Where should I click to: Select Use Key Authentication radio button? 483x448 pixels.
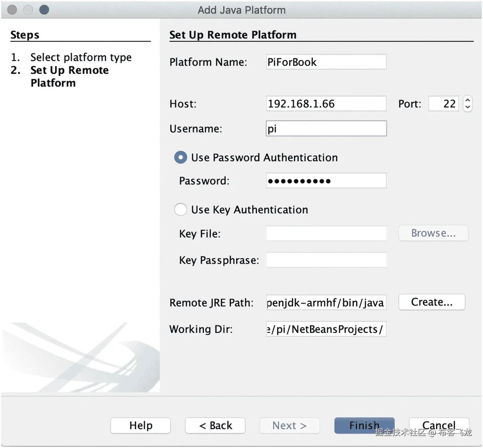click(x=180, y=210)
